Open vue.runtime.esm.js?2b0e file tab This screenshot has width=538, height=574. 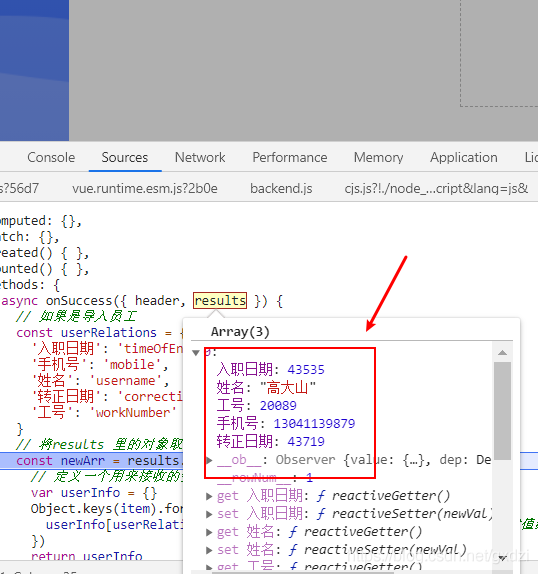click(x=145, y=189)
